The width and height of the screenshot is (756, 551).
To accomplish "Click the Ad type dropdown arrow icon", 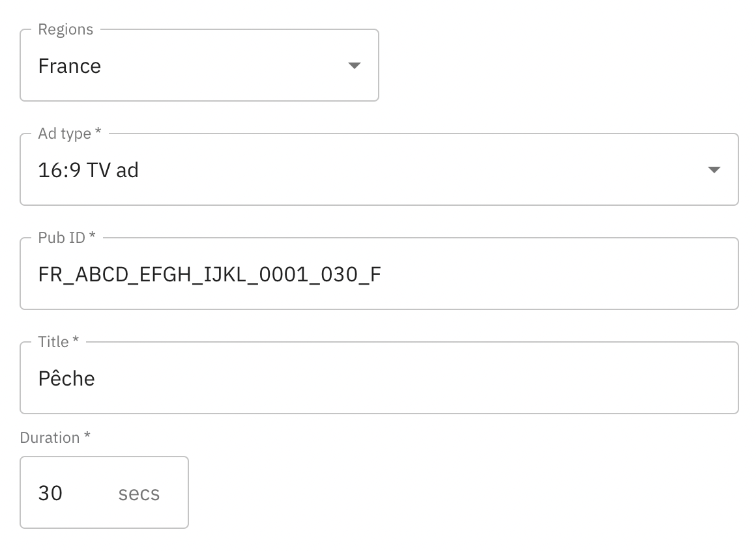I will click(x=714, y=170).
